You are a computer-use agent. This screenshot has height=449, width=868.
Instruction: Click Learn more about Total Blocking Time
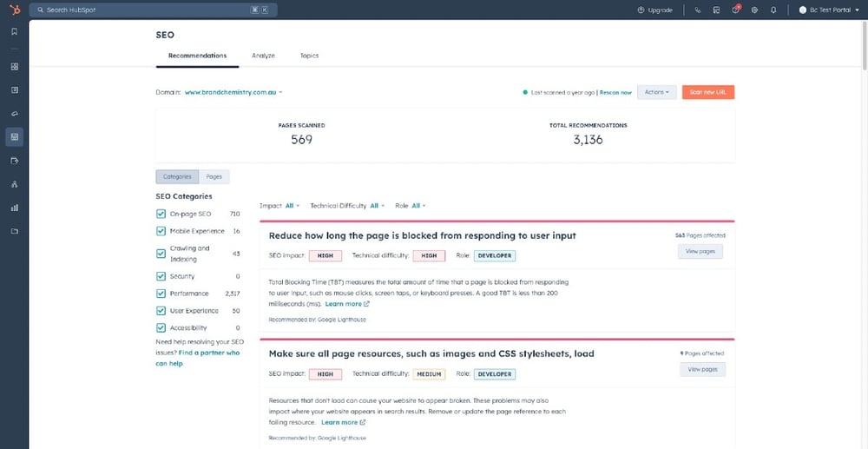point(343,304)
